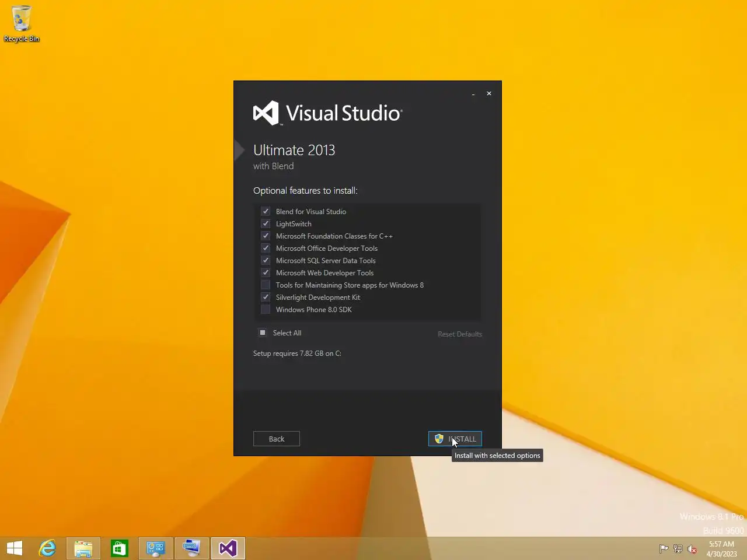The image size is (747, 560).
Task: Switch to Visual Studio installer taskbar icon
Action: pos(228,548)
